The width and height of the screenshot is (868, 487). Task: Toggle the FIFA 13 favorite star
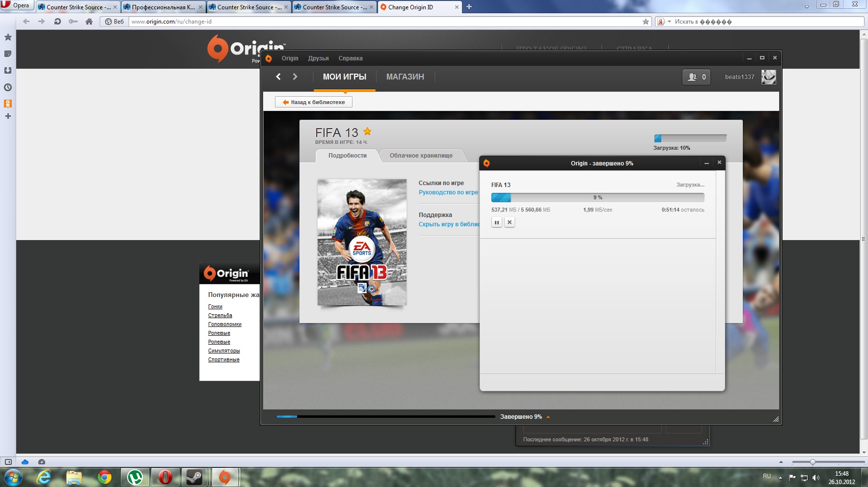[367, 132]
